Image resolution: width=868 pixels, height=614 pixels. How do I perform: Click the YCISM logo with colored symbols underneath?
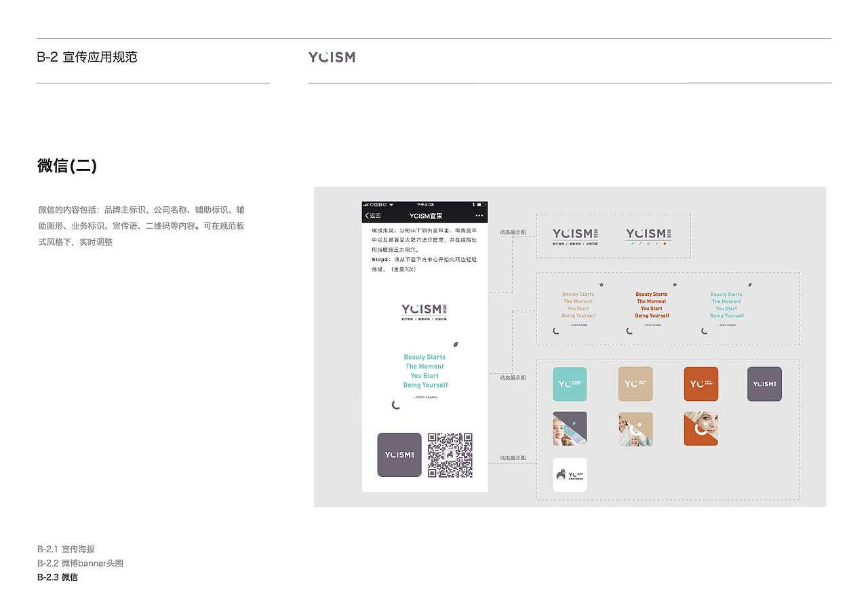click(x=649, y=236)
